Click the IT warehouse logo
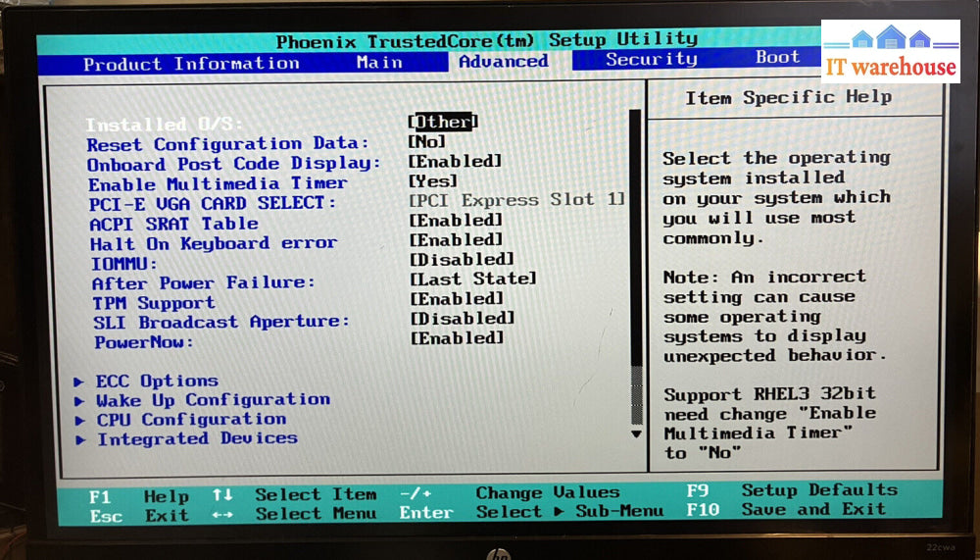The width and height of the screenshot is (980, 560). 890,53
